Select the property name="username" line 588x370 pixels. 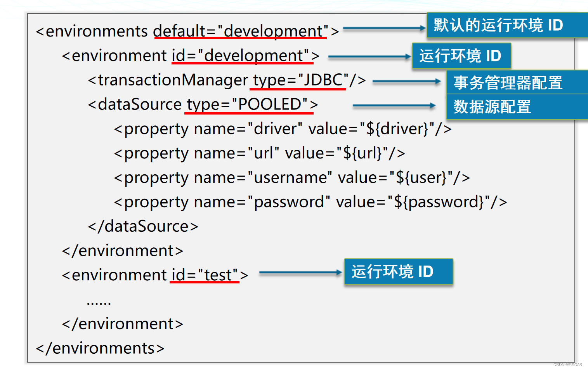tap(292, 178)
